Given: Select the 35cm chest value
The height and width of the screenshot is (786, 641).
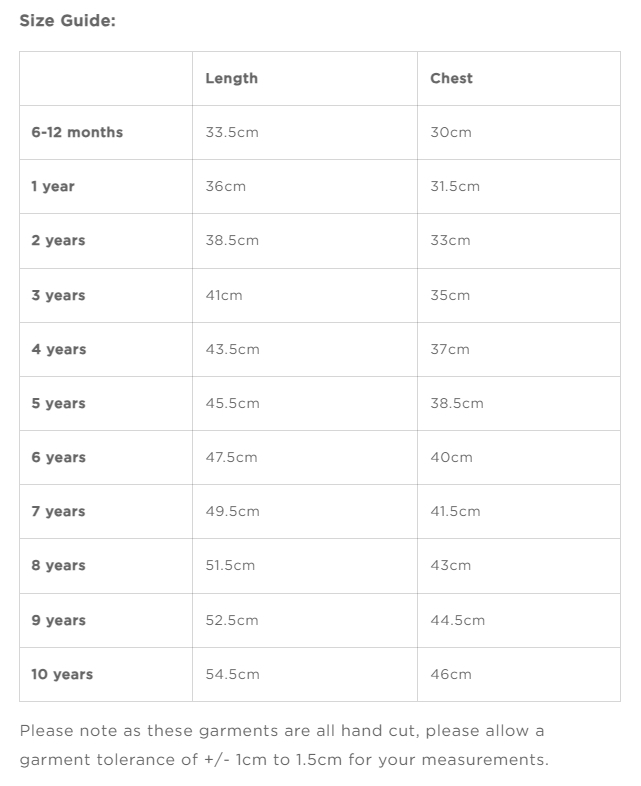Looking at the screenshot, I should [x=450, y=295].
